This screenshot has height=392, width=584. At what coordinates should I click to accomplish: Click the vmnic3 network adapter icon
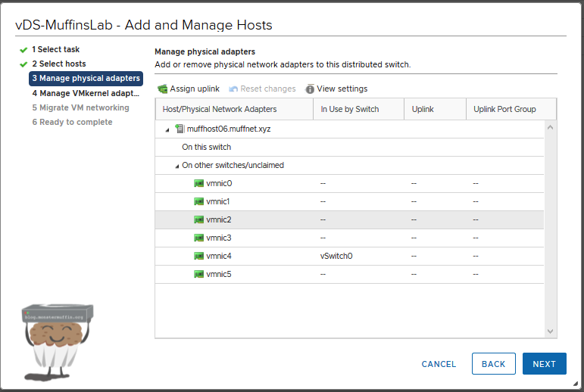(x=199, y=238)
